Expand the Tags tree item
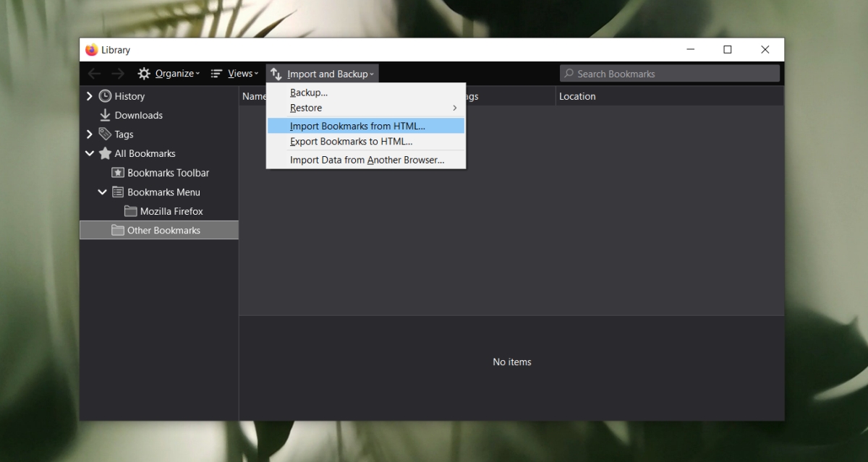This screenshot has width=868, height=462. click(x=89, y=134)
